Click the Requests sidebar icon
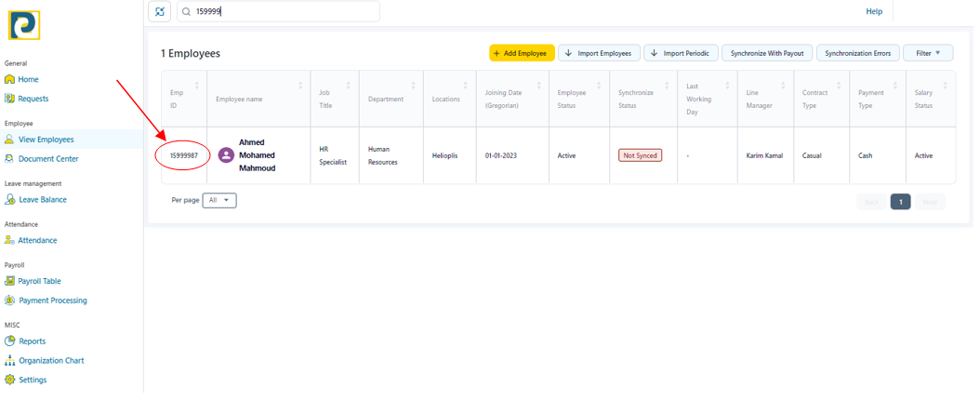980x401 pixels. pos(10,99)
